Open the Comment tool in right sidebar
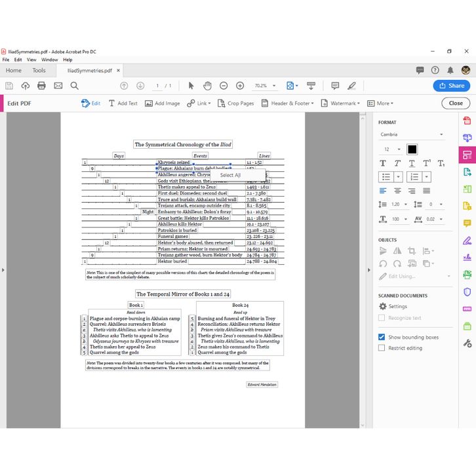The height and width of the screenshot is (476, 476). pos(467,223)
